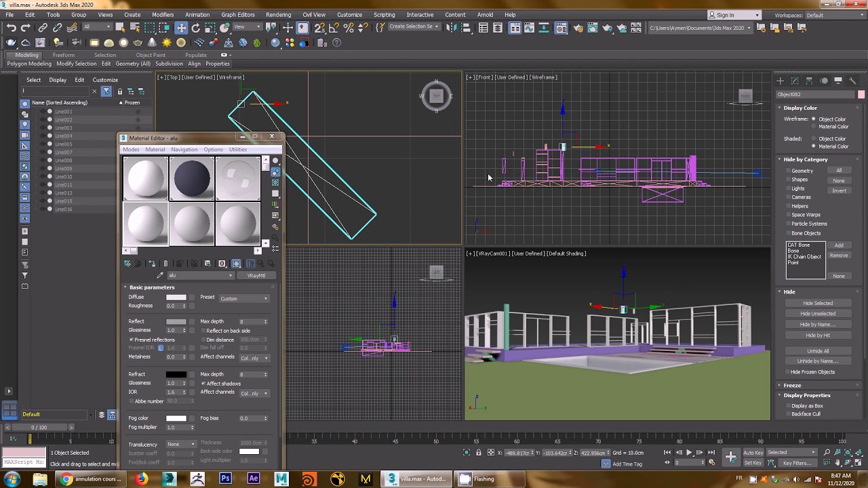The width and height of the screenshot is (868, 488).
Task: Click the Get Material icon in Material Editor
Action: pos(127,264)
